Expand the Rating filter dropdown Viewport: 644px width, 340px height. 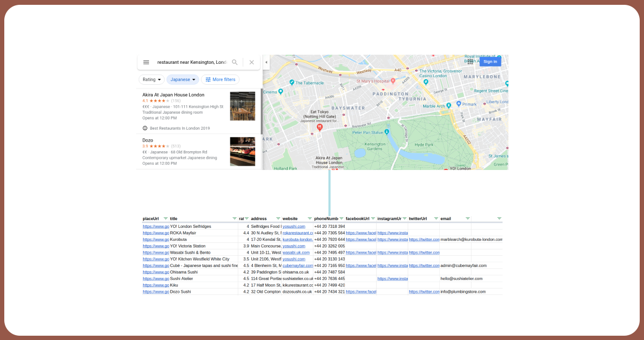coord(152,79)
